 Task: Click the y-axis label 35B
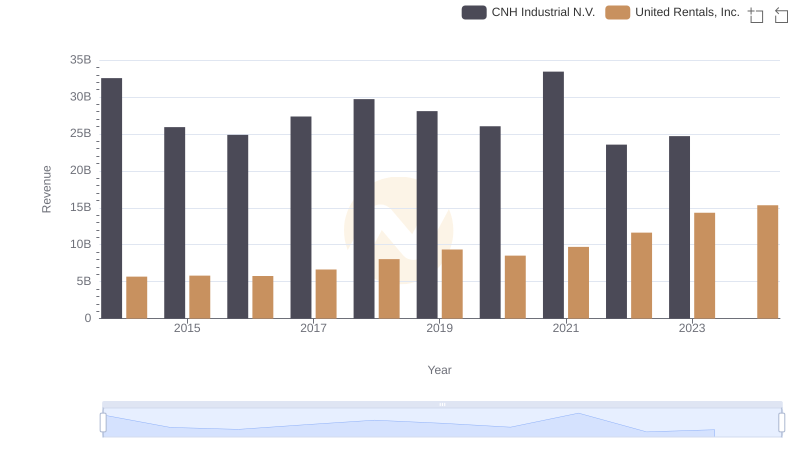tap(81, 60)
